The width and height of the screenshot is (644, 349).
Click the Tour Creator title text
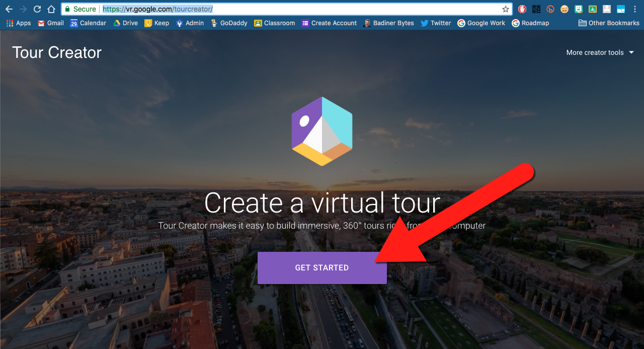coord(57,52)
